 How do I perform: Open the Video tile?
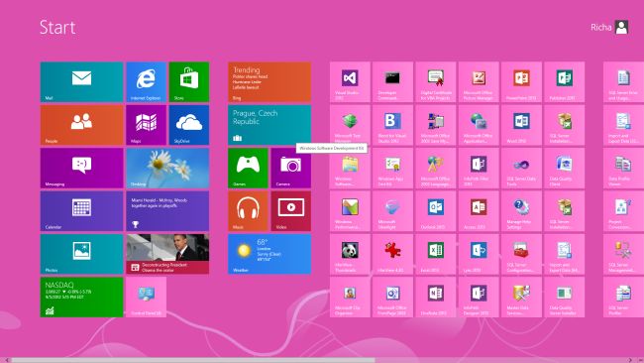point(290,211)
